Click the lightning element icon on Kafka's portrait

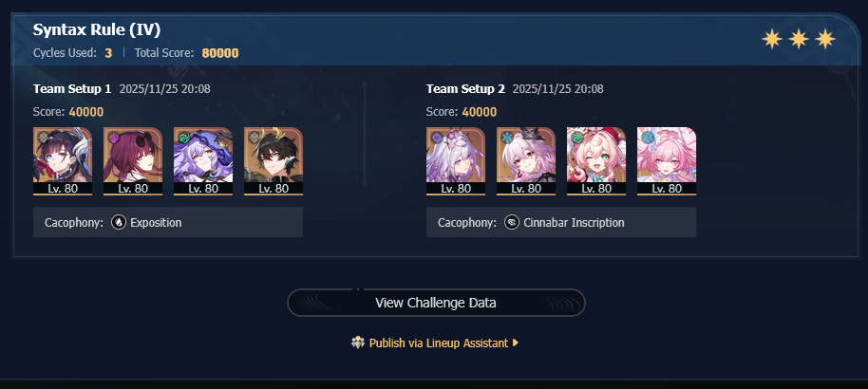coord(113,137)
